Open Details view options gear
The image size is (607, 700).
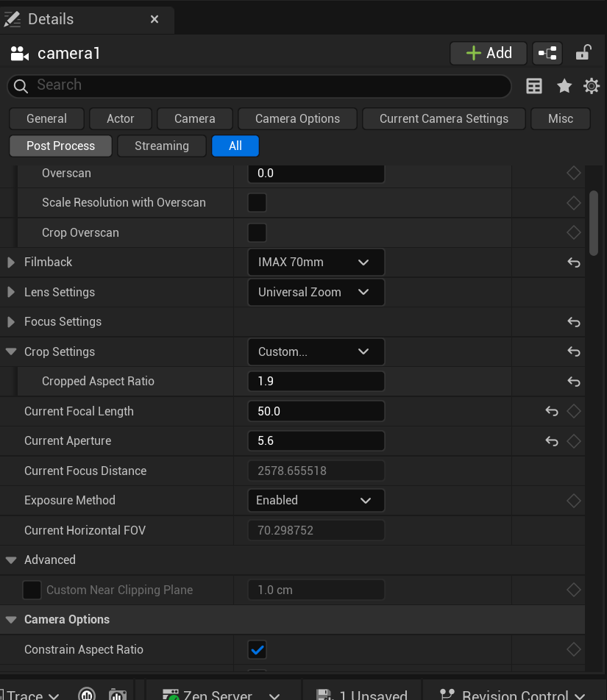point(592,86)
